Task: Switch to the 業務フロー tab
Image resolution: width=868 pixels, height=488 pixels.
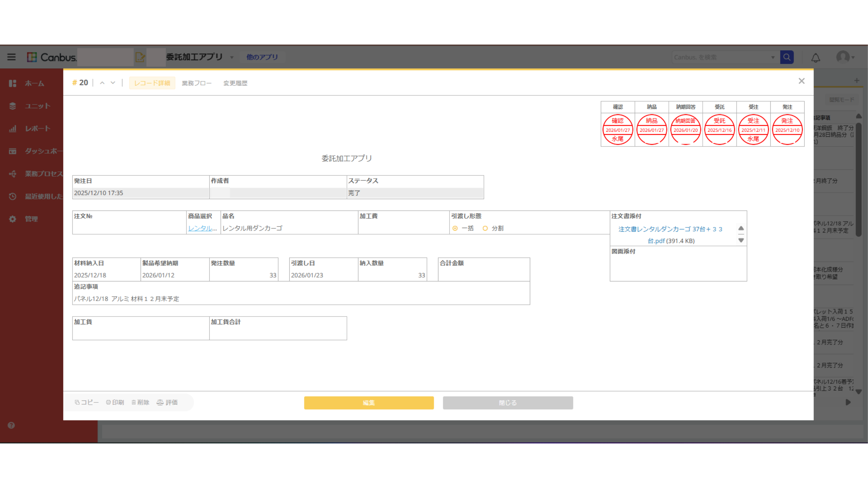Action: [197, 83]
